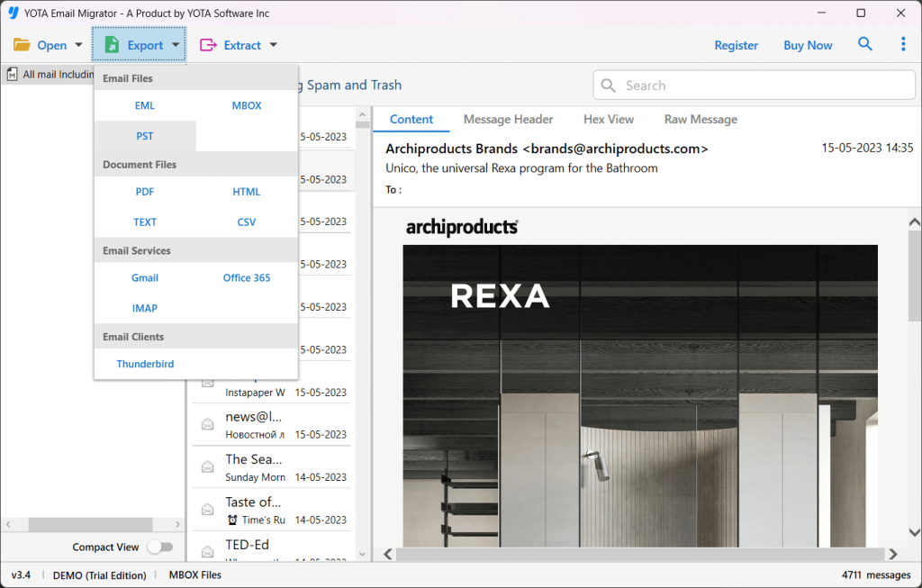Click the v3.4 version label
The width and height of the screenshot is (922, 588).
[x=21, y=574]
